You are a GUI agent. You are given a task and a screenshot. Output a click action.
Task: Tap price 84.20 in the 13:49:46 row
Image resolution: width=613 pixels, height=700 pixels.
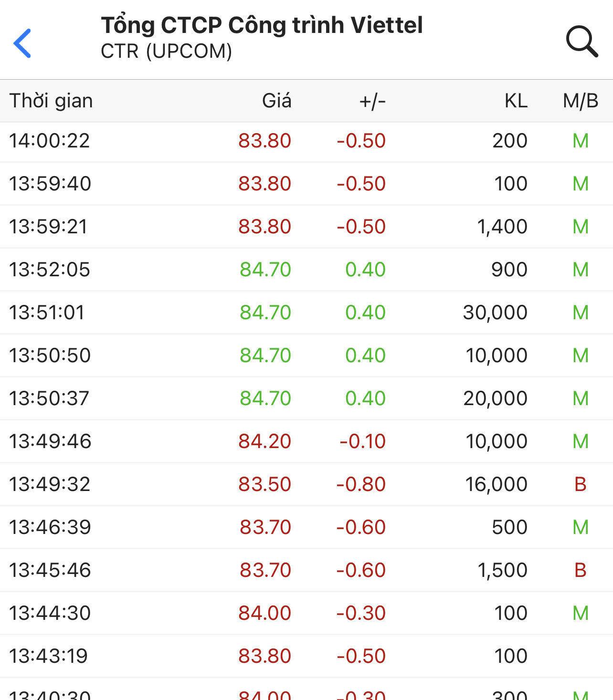click(265, 442)
